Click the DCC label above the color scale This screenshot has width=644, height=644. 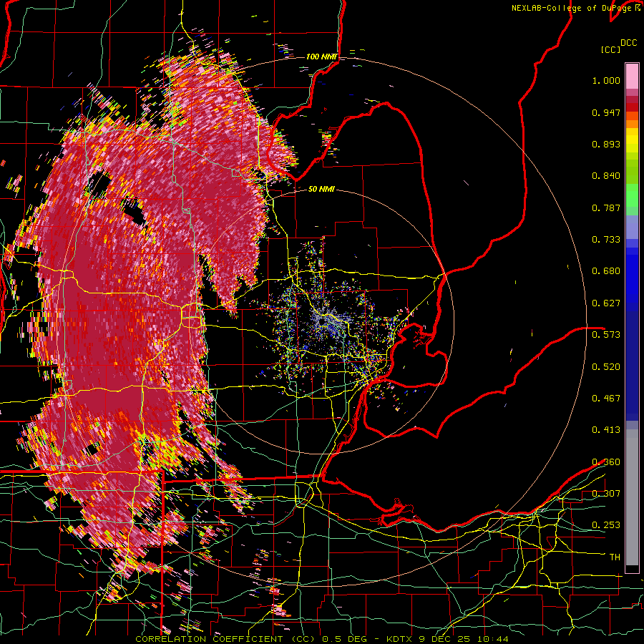[x=628, y=43]
